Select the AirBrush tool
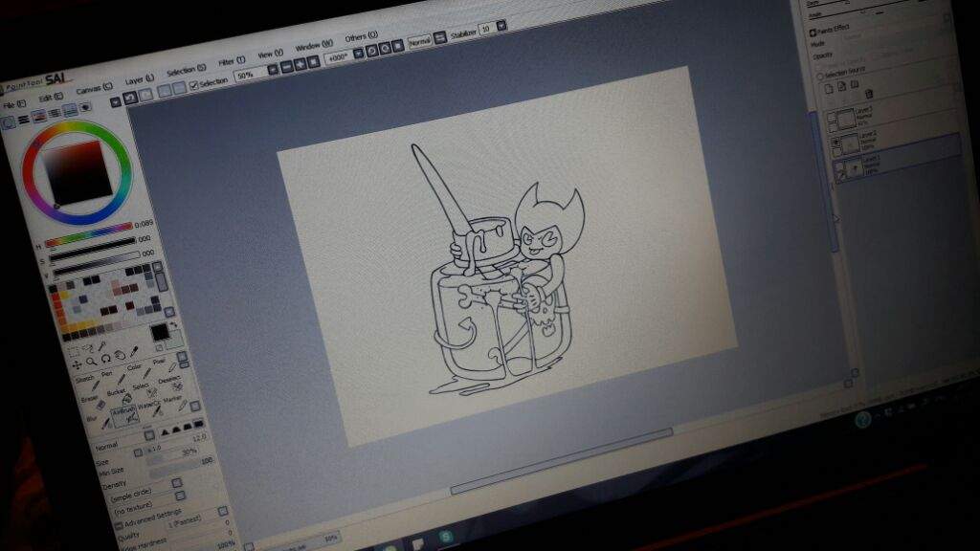The image size is (980, 551). tap(122, 414)
